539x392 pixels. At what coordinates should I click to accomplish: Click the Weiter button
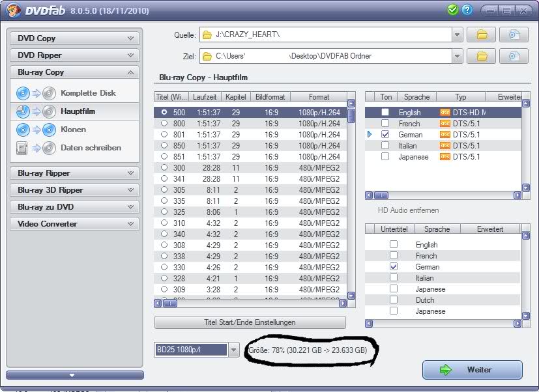[472, 370]
